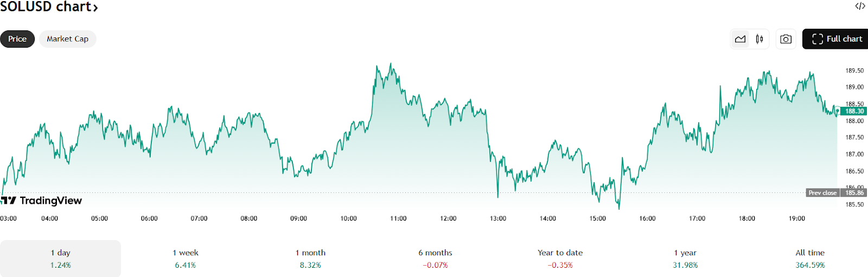Switch to area line chart style

click(740, 39)
